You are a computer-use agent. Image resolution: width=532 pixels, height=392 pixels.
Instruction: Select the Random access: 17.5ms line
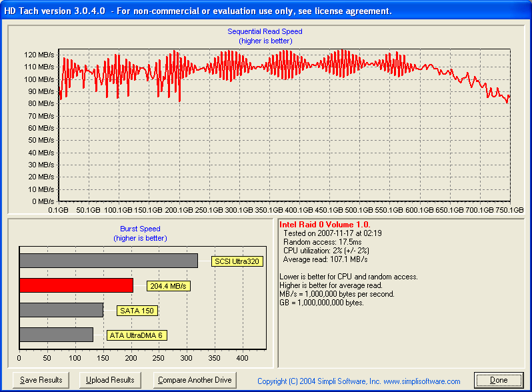323,242
